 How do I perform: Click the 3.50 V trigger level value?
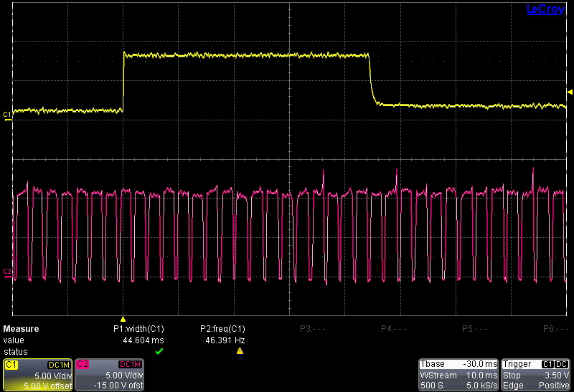557,376
